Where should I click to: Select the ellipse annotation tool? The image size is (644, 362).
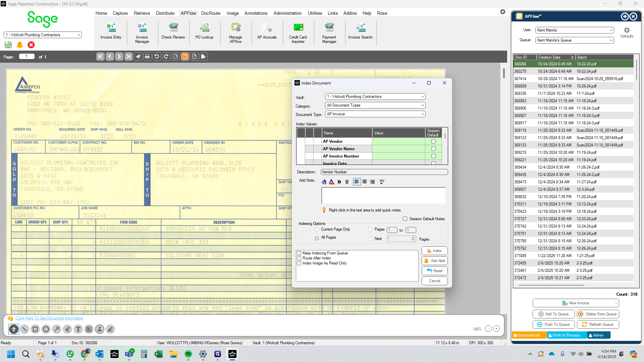[x=46, y=329]
